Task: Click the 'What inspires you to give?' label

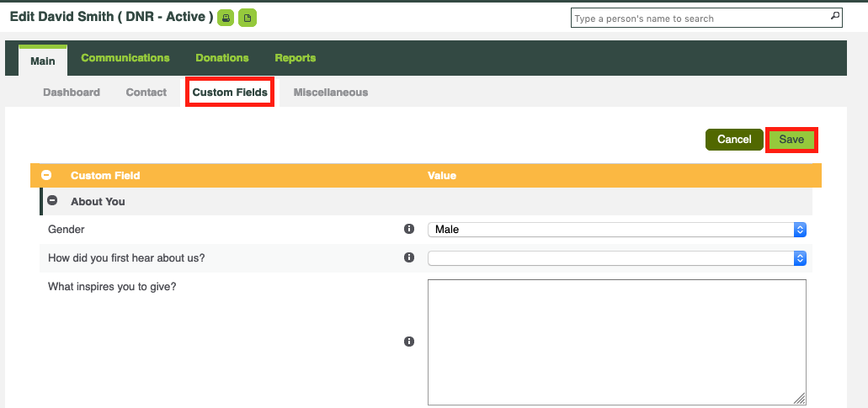Action: tap(112, 287)
